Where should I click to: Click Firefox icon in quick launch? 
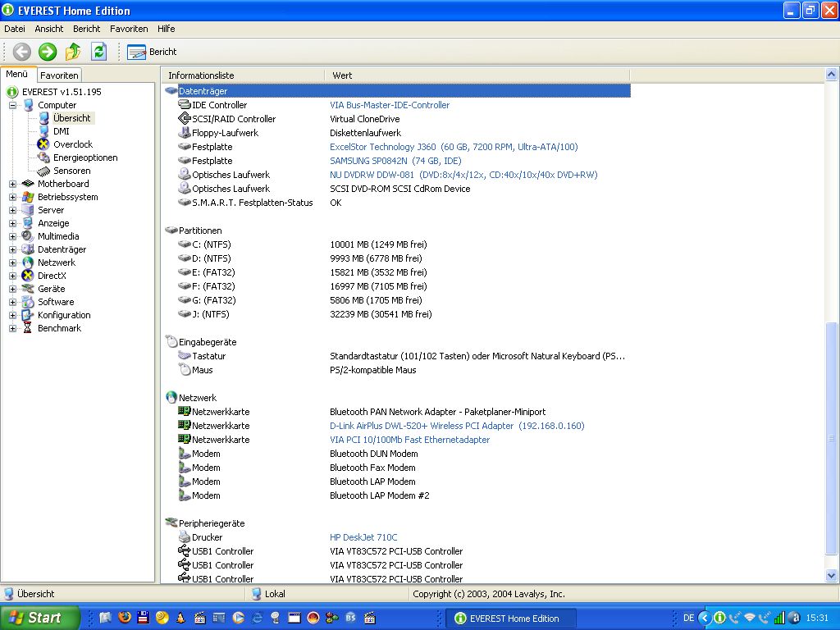tap(125, 618)
